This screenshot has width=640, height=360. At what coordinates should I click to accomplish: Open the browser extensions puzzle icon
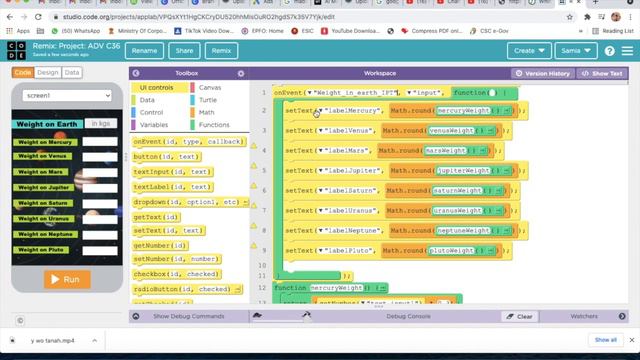pos(587,17)
